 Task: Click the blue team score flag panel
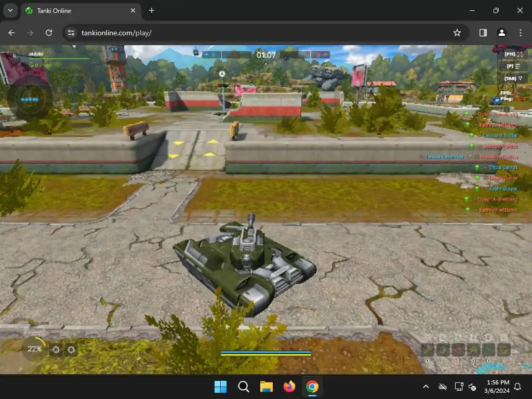pos(211,55)
